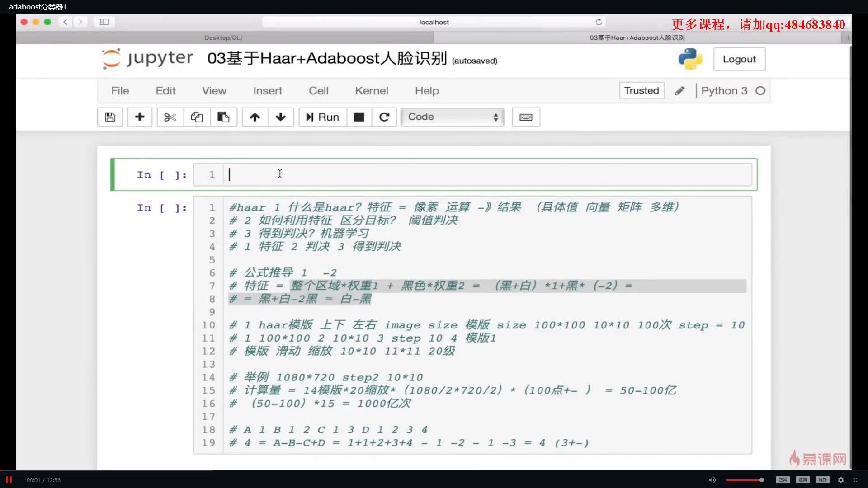The image size is (868, 488).
Task: Expand the Edit menu options
Action: tap(166, 90)
